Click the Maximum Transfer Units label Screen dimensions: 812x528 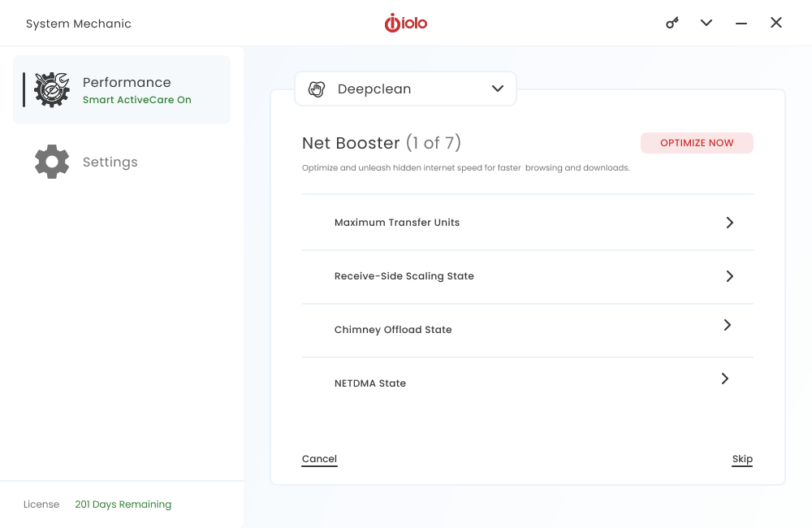[397, 223]
